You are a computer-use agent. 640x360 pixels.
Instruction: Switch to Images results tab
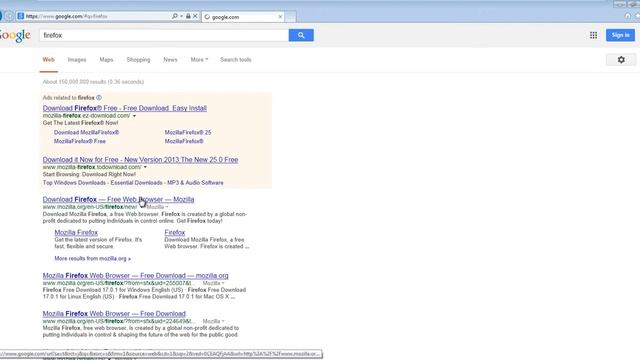[77, 60]
